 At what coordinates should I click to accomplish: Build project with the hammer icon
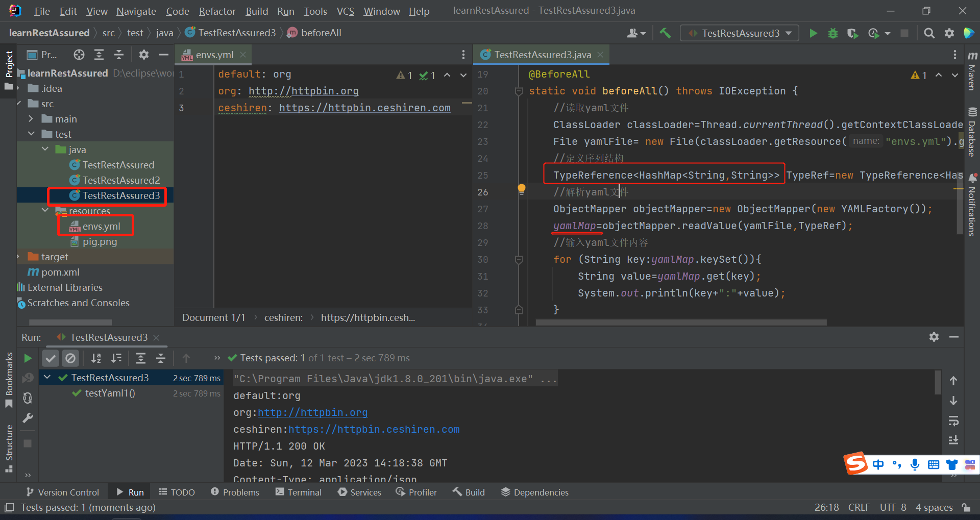(665, 33)
